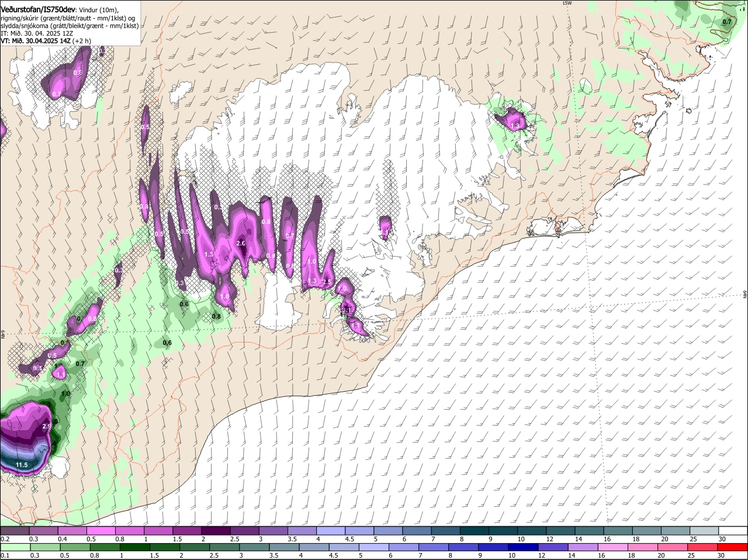Select dark purple 2 swatch in upper legend
The image size is (748, 560).
click(217, 531)
